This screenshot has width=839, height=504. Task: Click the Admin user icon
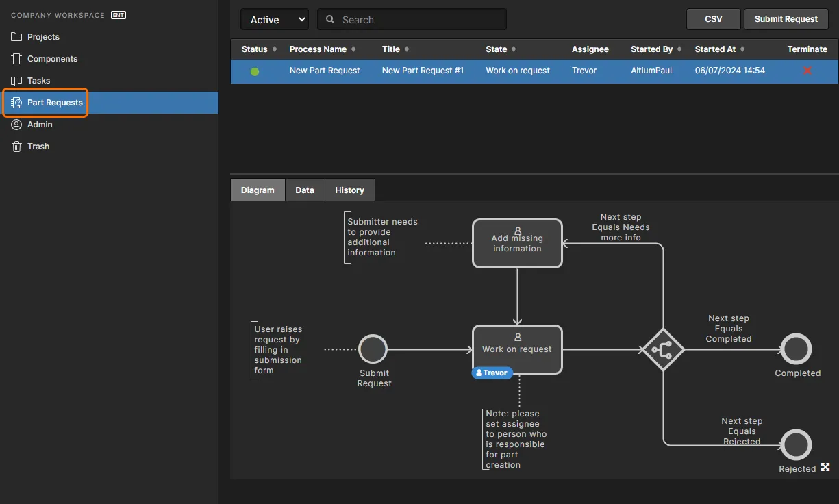tap(16, 125)
